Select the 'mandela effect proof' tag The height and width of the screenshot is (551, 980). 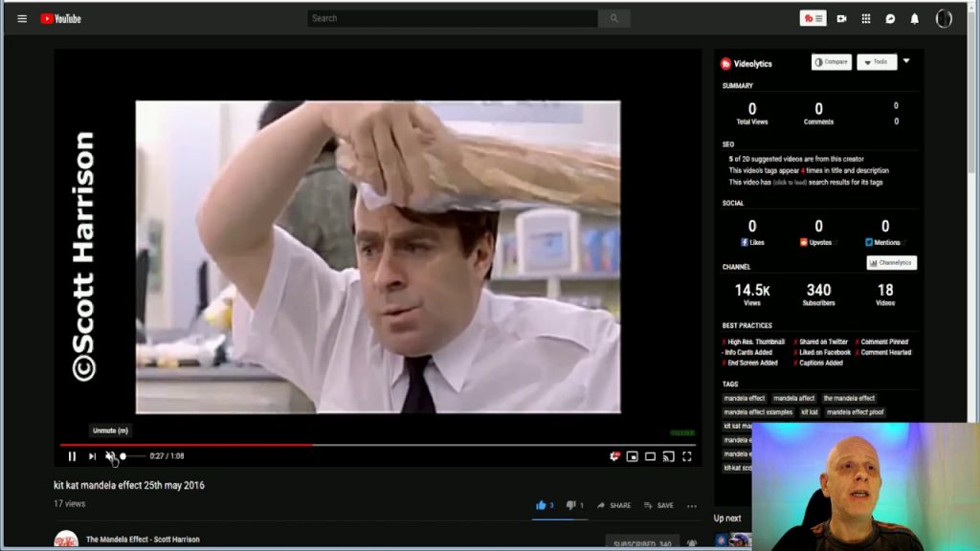tap(855, 412)
